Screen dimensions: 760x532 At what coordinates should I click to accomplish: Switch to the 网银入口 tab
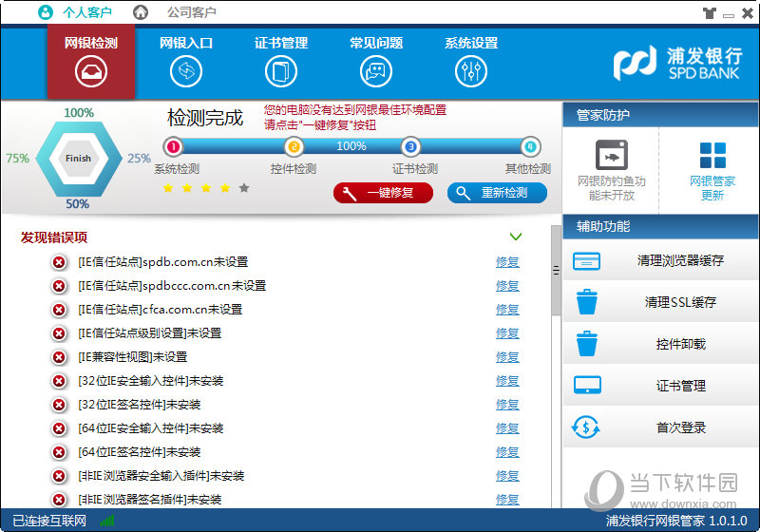point(186,62)
